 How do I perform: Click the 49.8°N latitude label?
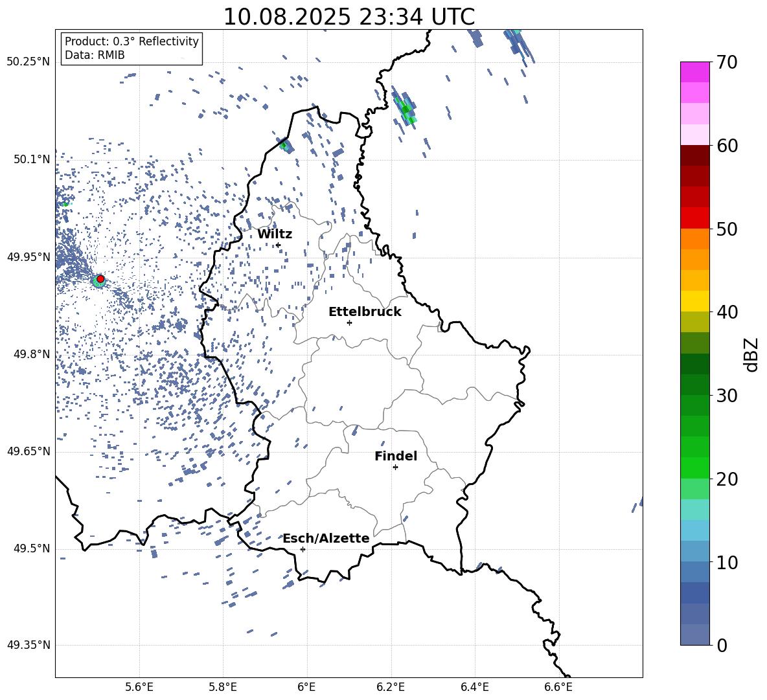[31, 354]
